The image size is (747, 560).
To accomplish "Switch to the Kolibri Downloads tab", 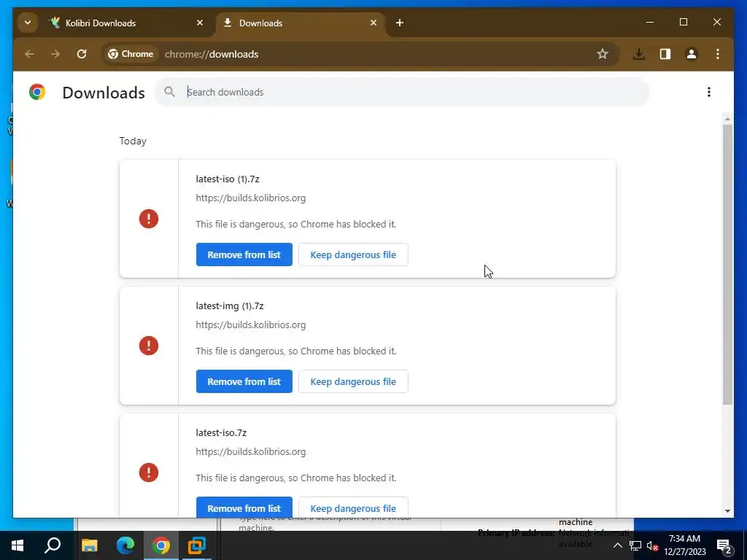I will (x=128, y=23).
